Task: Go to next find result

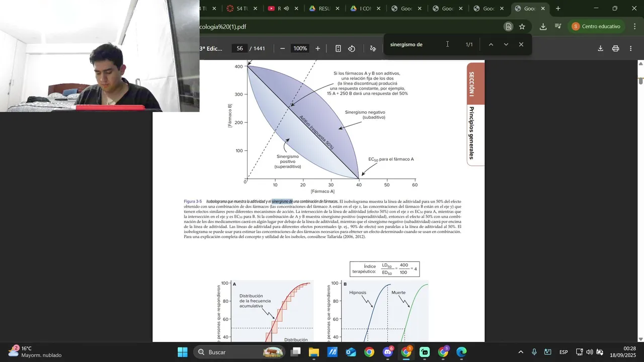Action: click(506, 44)
